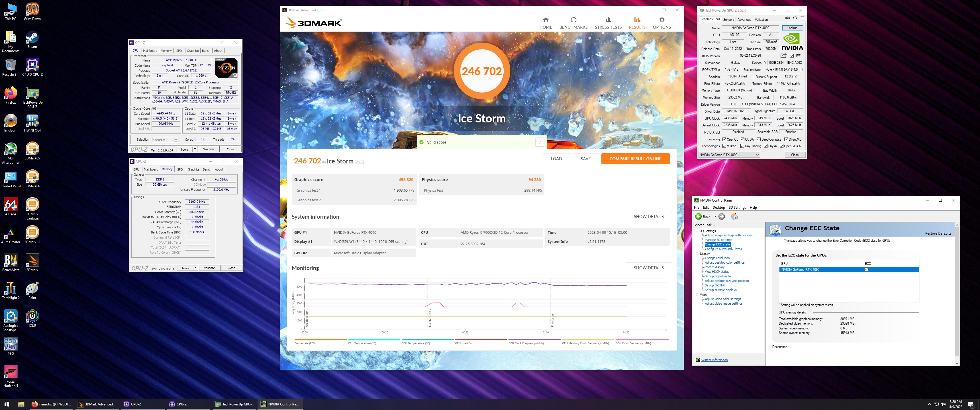The width and height of the screenshot is (980, 410).
Task: Click the COMPARE RESULT ONLINE button
Action: [635, 159]
